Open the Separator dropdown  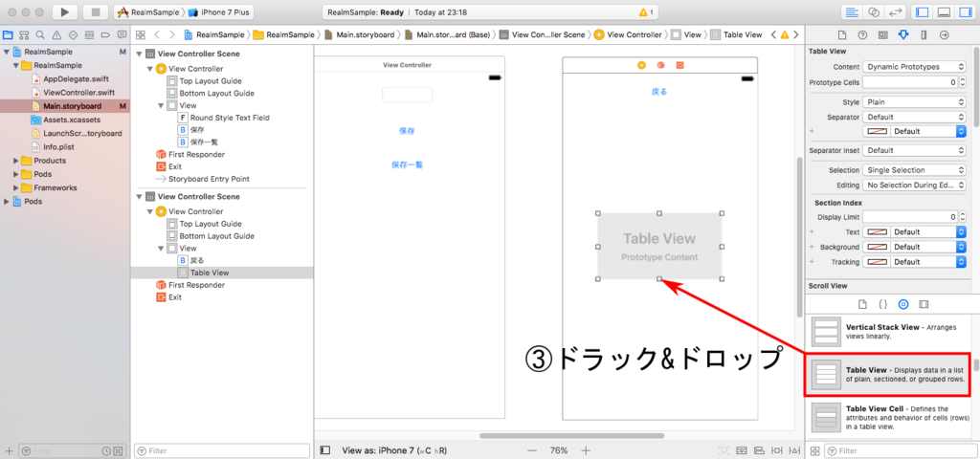(914, 117)
